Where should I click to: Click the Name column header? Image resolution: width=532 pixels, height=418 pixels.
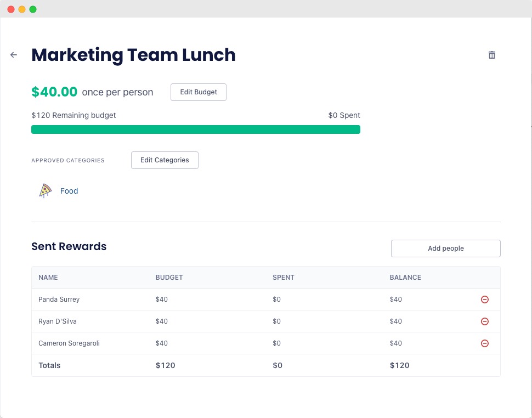(48, 278)
